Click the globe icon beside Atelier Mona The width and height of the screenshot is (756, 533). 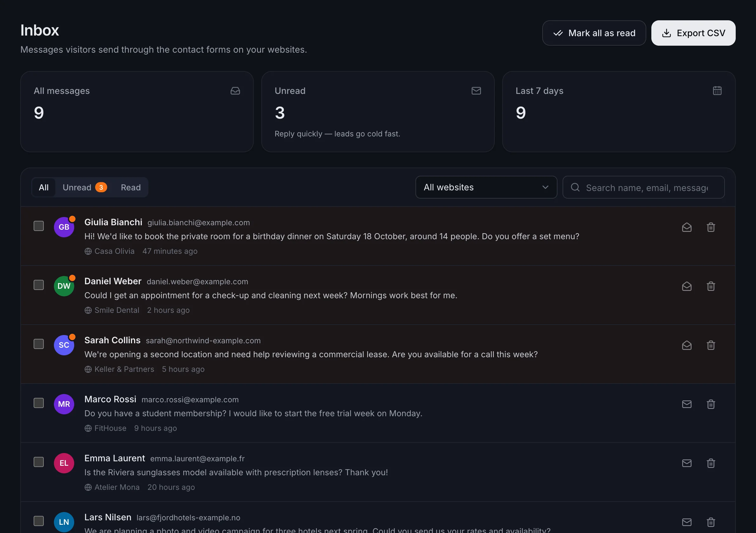point(88,487)
